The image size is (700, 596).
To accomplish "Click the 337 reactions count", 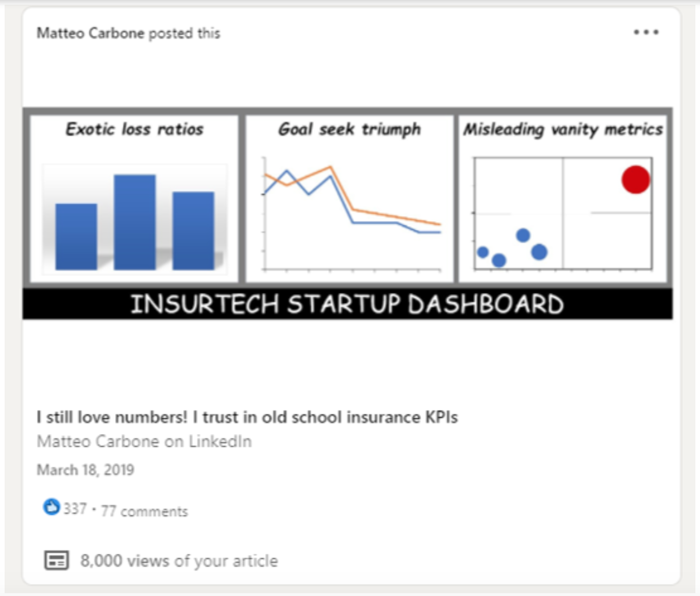I will (75, 509).
